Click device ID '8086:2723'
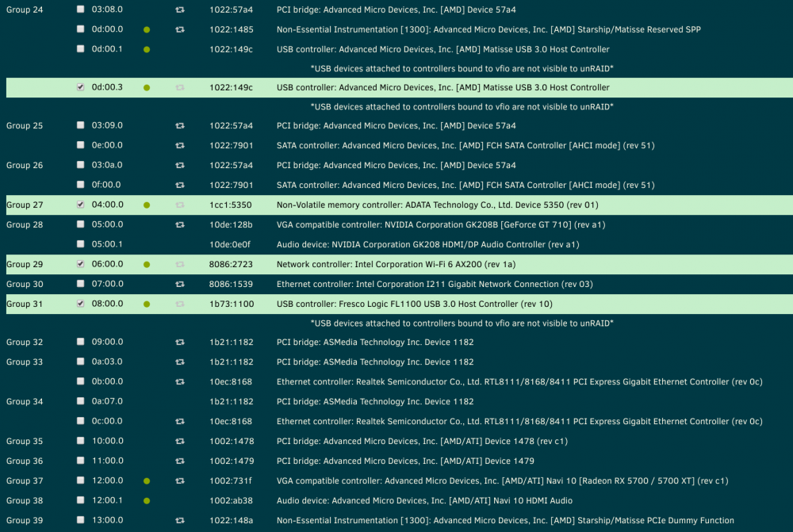Screen dimensions: 793x532 pos(231,264)
